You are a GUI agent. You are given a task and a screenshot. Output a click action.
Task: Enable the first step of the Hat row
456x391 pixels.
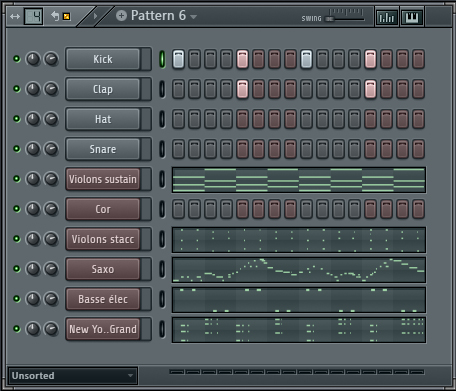[178, 119]
